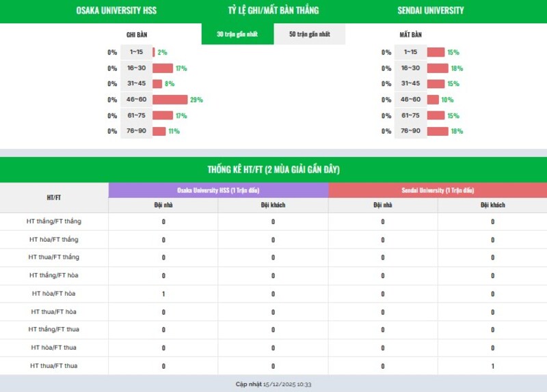The image size is (547, 392).
Task: Click the "Cập nhật 15/12/2025 10:33" timestamp
Action: click(273, 384)
